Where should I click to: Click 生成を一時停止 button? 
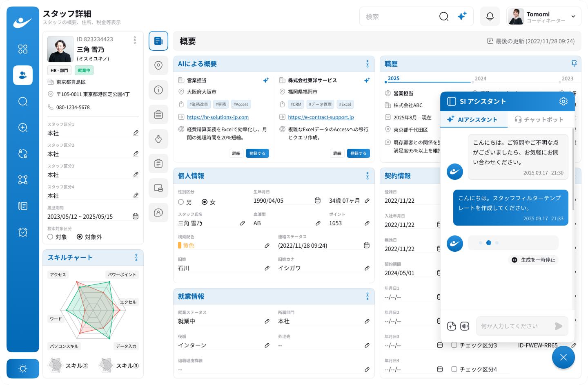tap(534, 260)
